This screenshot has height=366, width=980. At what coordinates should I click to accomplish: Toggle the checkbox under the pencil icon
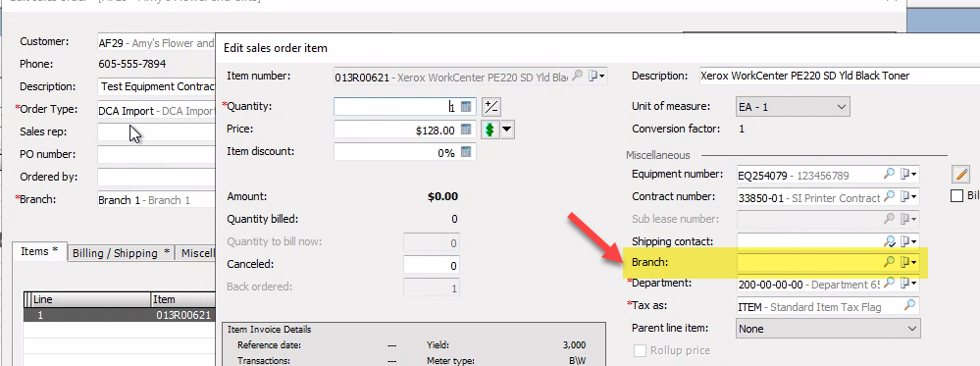tap(956, 196)
